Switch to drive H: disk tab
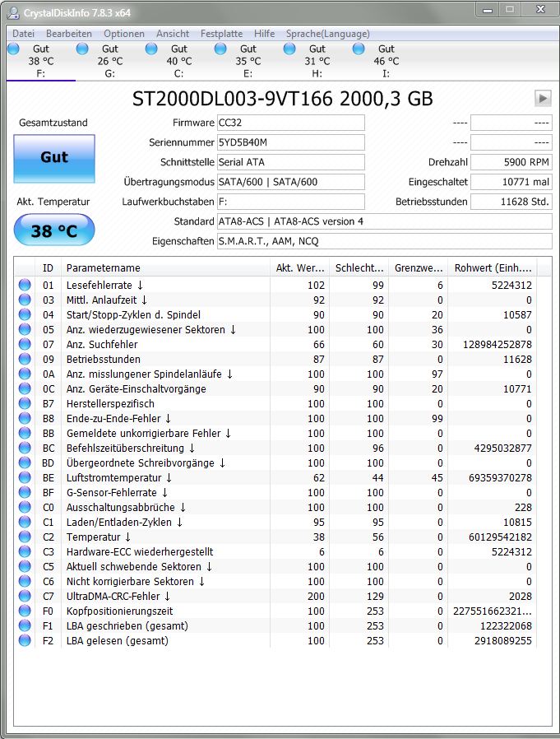Screen dimensions: 560x739 click(317, 61)
